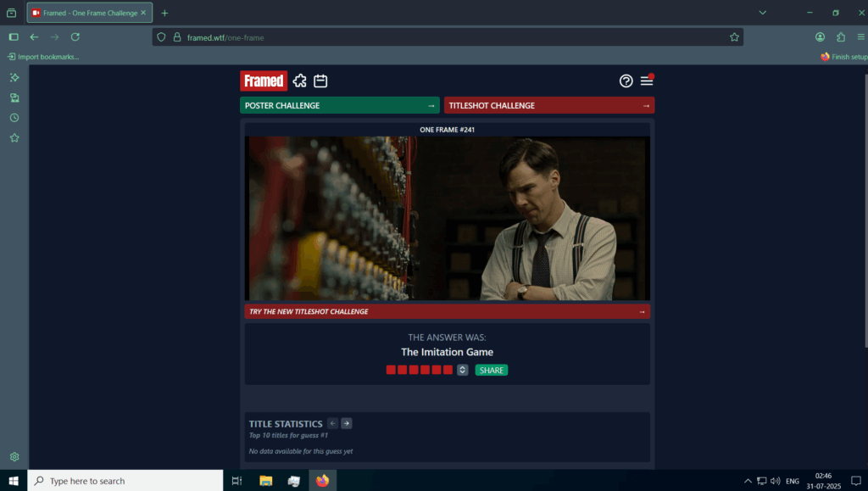The width and height of the screenshot is (868, 491).
Task: Open the puzzle piece games icon
Action: click(x=300, y=81)
